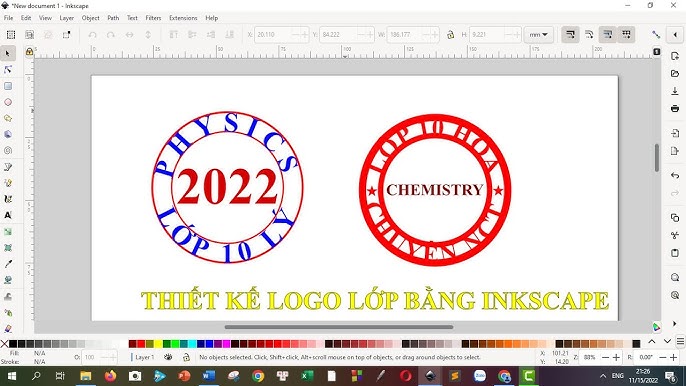Click the horizontal canvas scrollbar

339,326
